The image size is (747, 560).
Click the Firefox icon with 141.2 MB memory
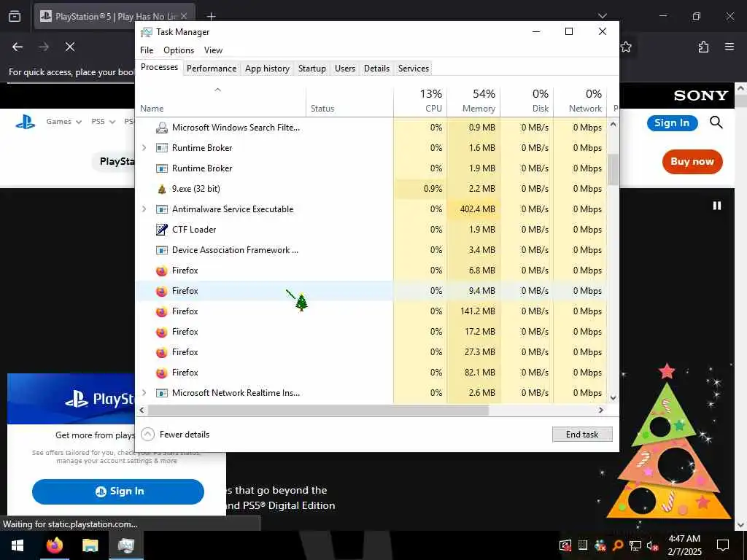point(162,311)
